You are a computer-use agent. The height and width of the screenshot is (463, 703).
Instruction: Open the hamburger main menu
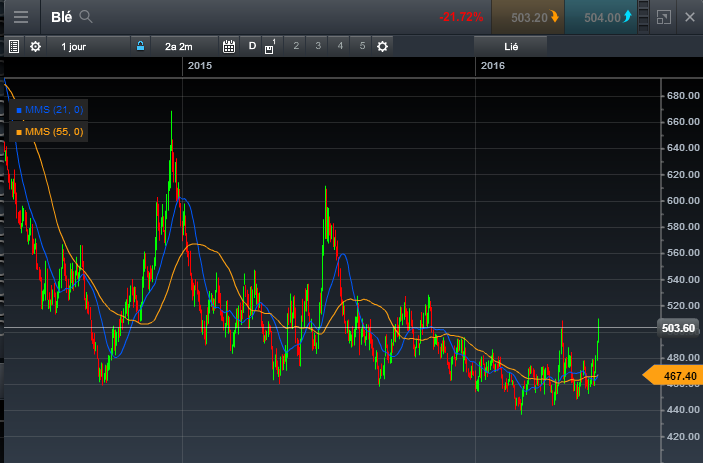(20, 17)
